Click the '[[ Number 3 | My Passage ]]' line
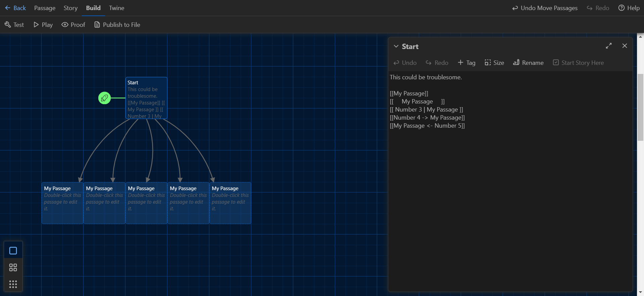 click(x=426, y=110)
